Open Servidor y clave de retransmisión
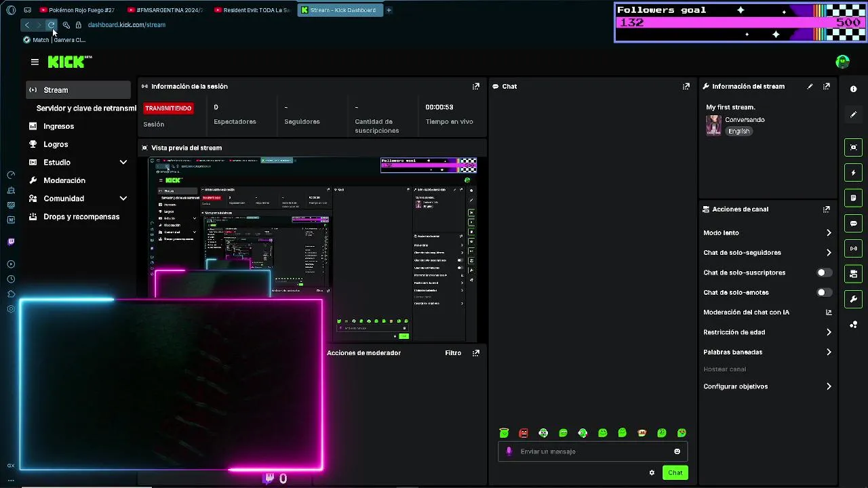Screen dimensions: 868x488 [x=86, y=108]
